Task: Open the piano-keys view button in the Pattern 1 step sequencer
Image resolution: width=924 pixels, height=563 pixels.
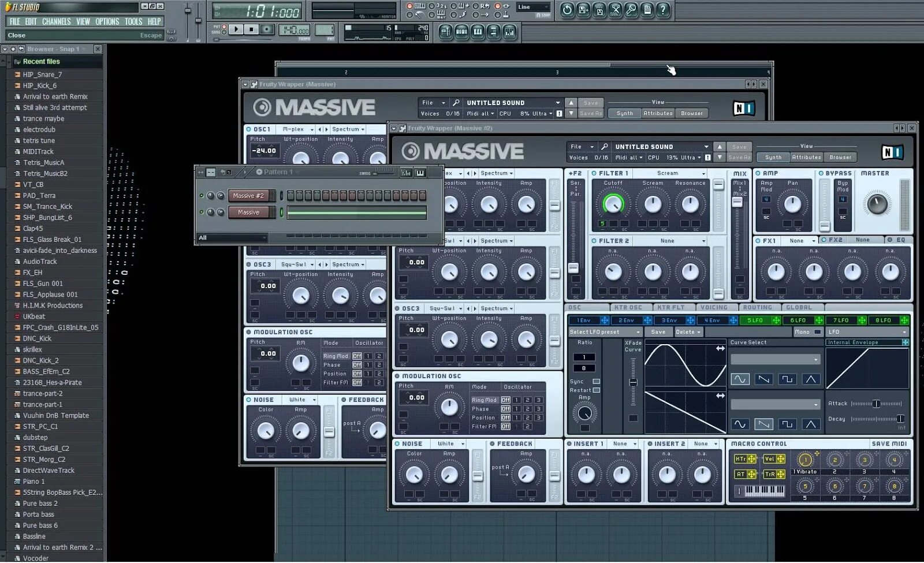Action: click(x=420, y=173)
